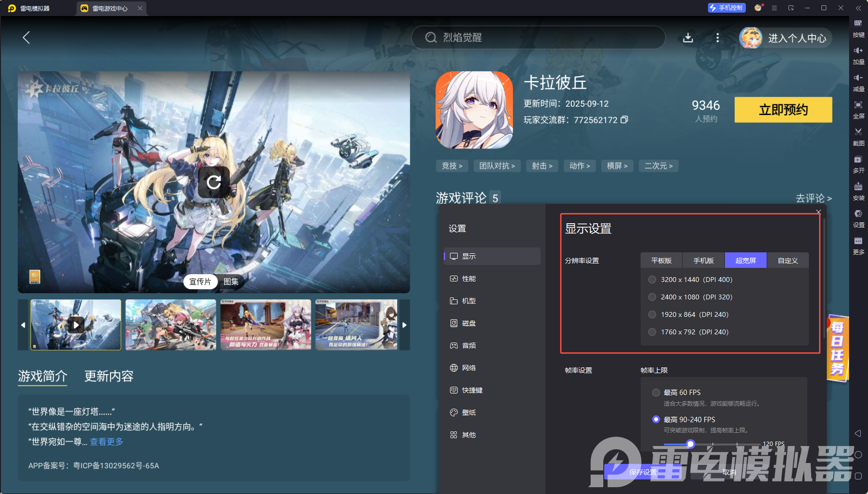This screenshot has height=494, width=868.
Task: Select the 手机版 resolution tab
Action: (703, 260)
